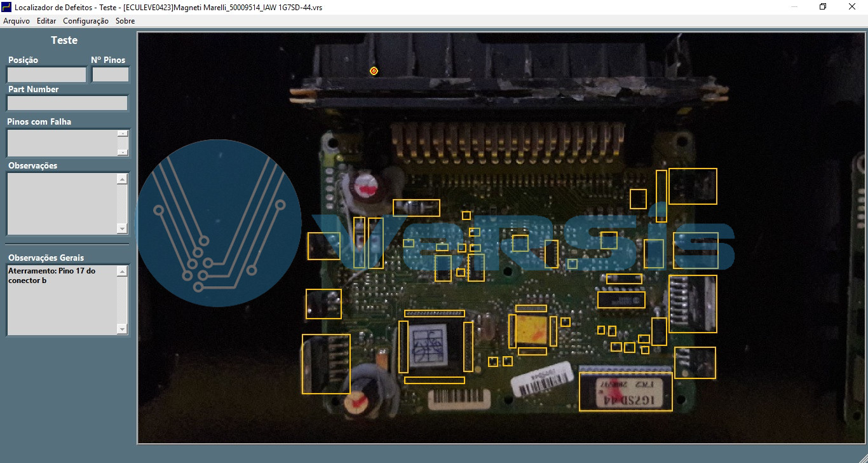
Task: Open the Configuração menu
Action: (86, 21)
